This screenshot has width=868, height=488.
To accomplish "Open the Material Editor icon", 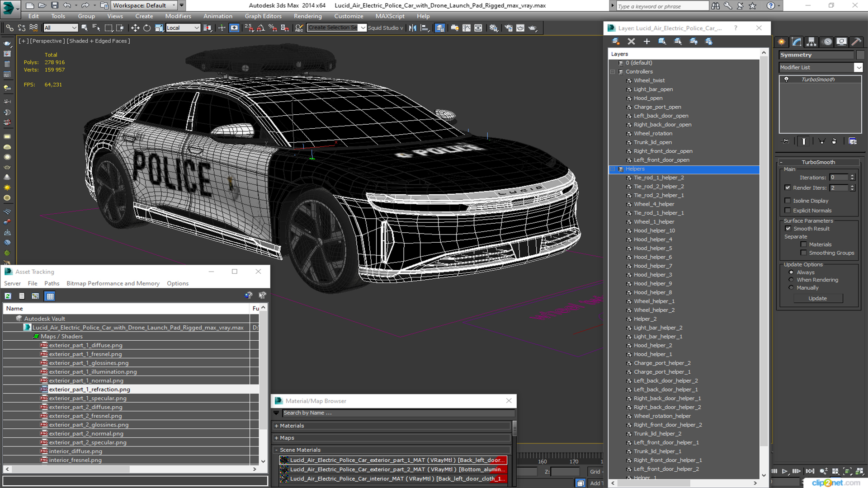I will 494,28.
